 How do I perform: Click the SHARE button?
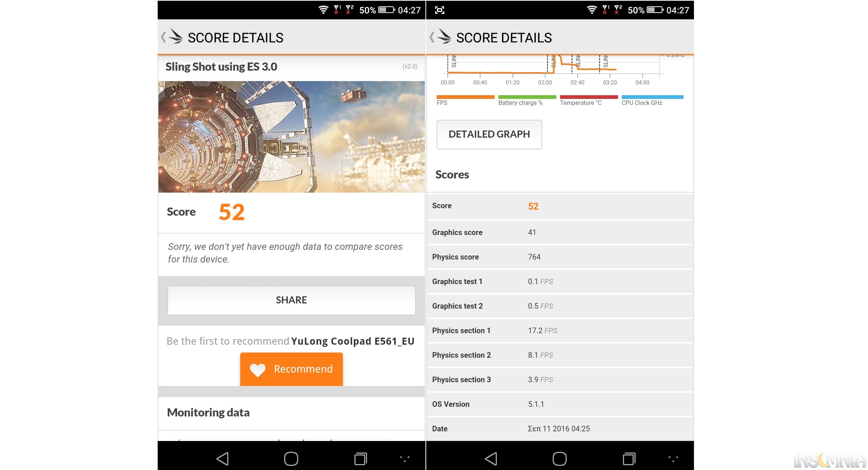point(291,300)
